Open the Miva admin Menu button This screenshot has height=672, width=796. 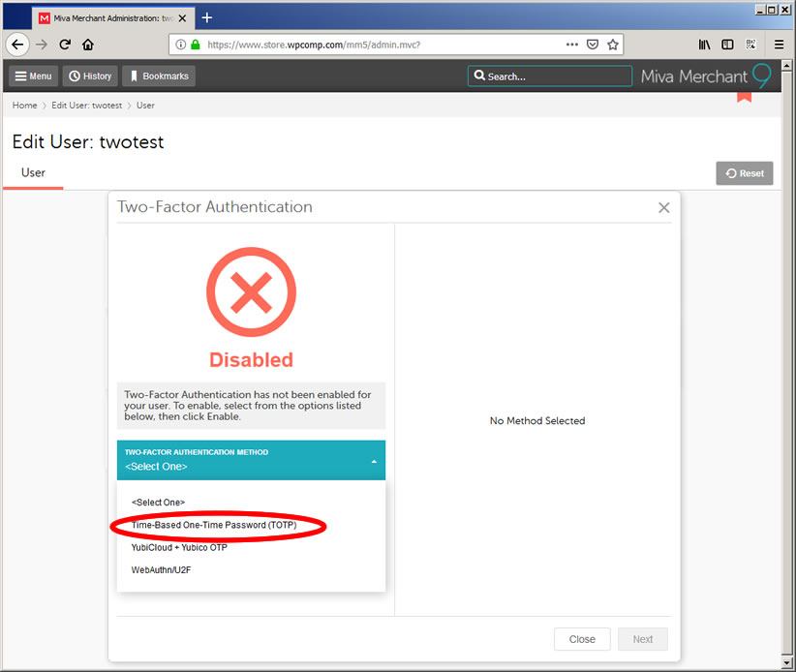[34, 76]
